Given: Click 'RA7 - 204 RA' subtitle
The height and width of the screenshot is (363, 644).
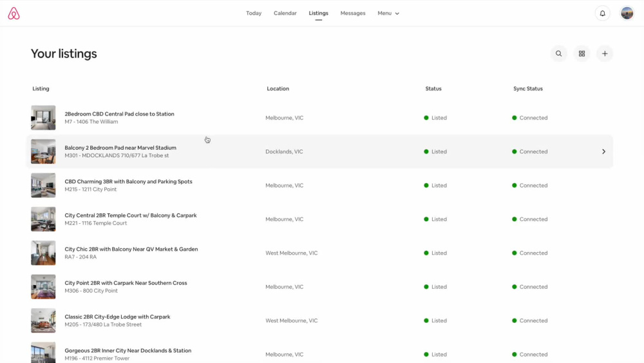Looking at the screenshot, I should click(x=80, y=257).
